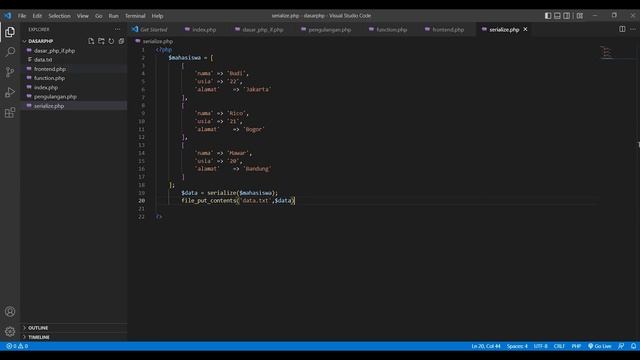Open pengulangan.php in Explorer

(55, 97)
